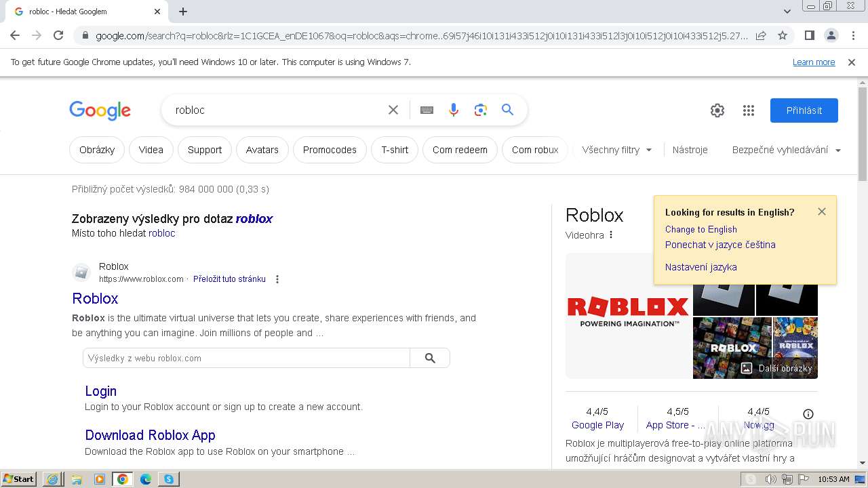
Task: Open a new browser tab
Action: 183,12
